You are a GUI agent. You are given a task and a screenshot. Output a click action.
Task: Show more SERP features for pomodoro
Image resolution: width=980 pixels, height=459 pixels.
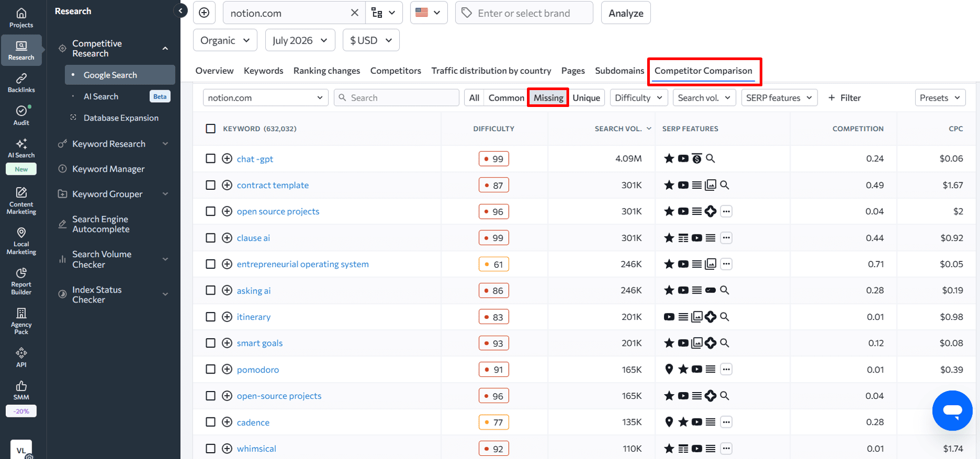[x=726, y=369]
